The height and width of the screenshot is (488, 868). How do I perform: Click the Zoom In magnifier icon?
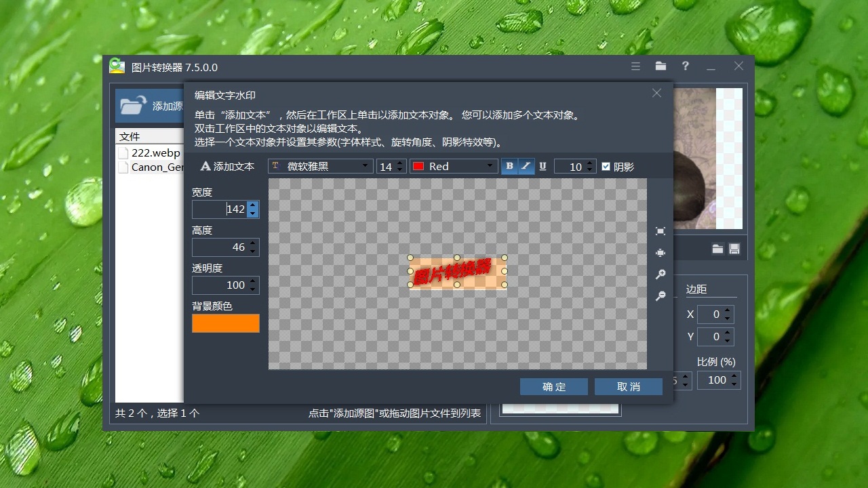pyautogui.click(x=660, y=274)
